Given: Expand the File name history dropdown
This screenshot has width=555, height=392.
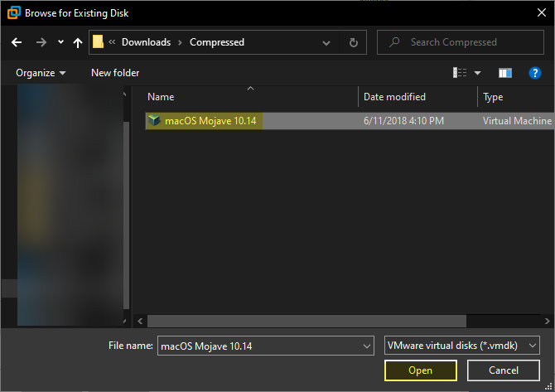Looking at the screenshot, I should coord(367,345).
